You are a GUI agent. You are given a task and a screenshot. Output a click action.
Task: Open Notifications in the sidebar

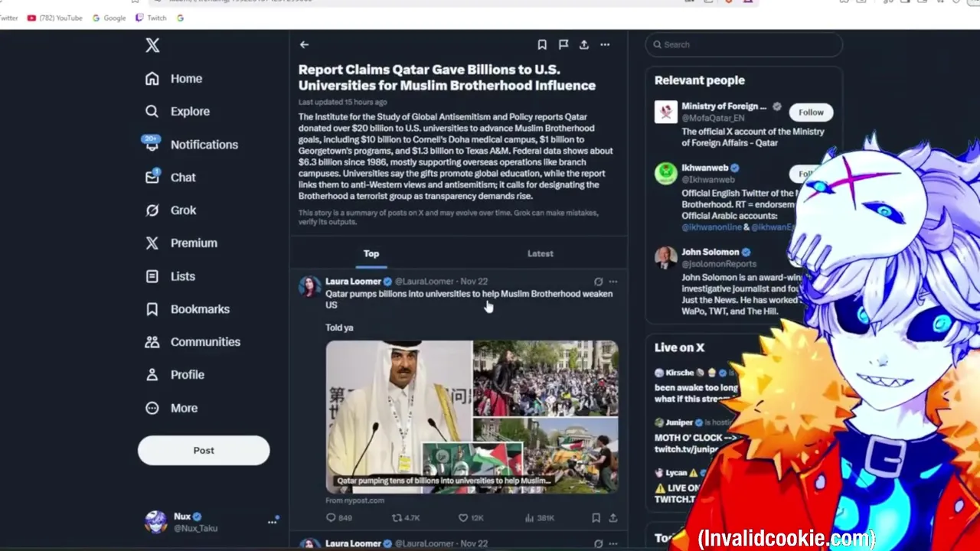point(191,145)
